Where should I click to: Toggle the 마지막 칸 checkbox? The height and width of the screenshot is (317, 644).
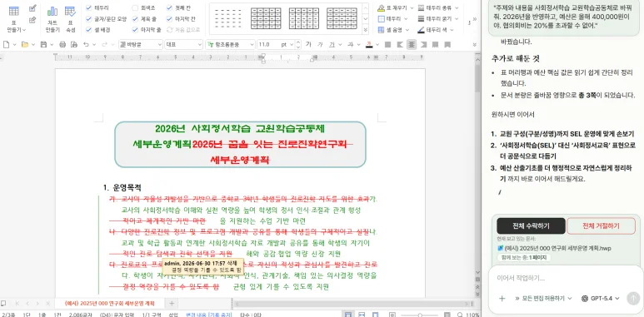click(x=170, y=19)
